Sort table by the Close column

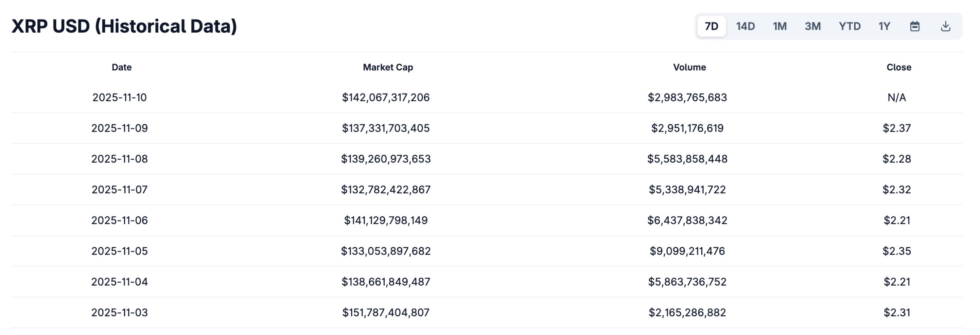[x=900, y=67]
